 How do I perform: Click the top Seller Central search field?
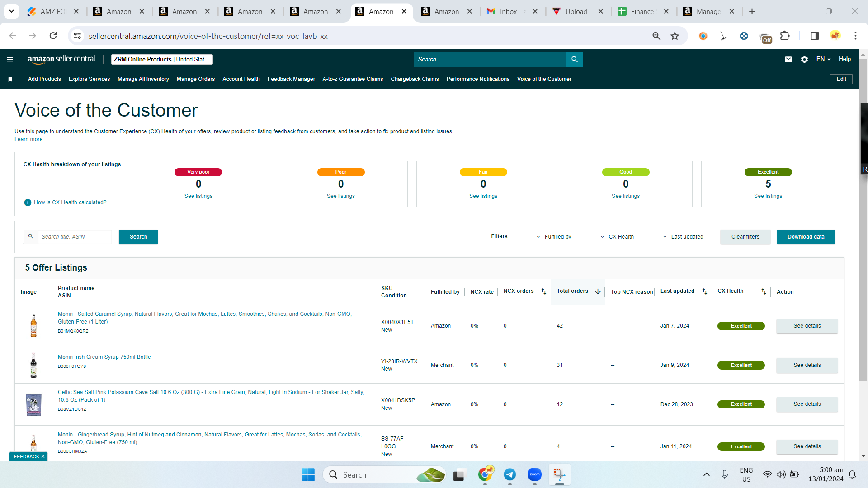pos(490,59)
